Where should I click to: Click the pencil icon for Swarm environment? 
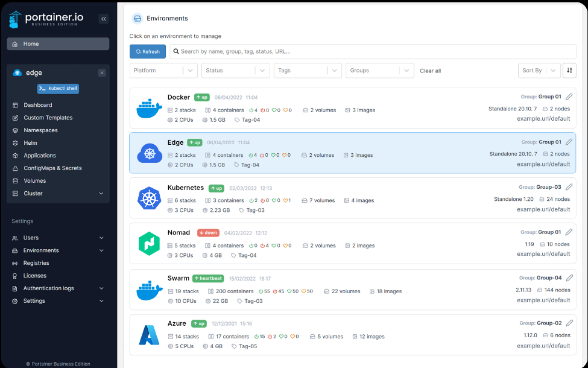click(569, 278)
